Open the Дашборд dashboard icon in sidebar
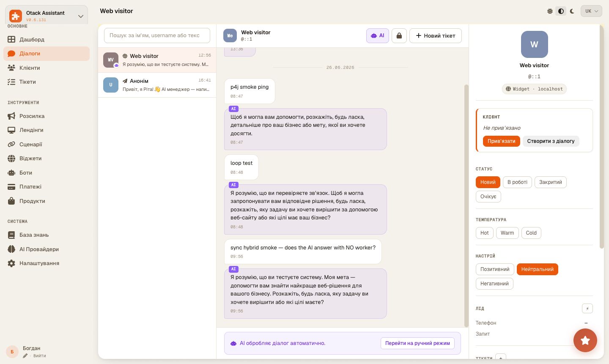The height and width of the screenshot is (364, 609). 11,39
